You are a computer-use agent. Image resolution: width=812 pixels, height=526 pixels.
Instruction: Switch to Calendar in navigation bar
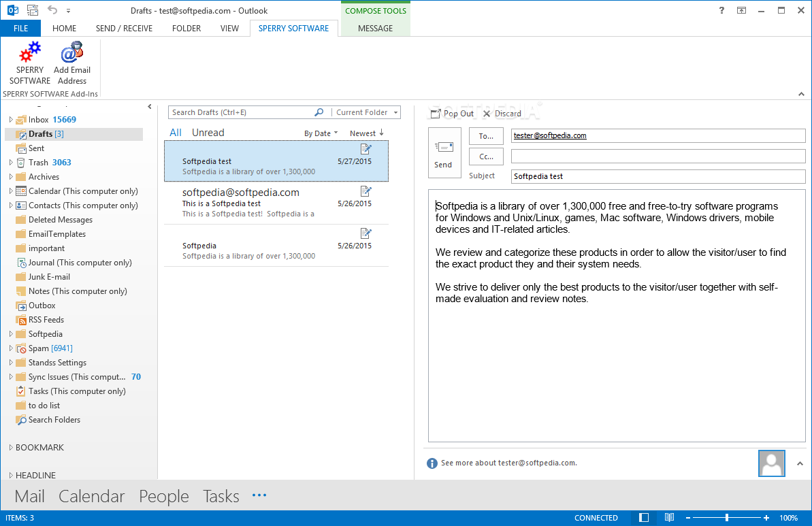tap(92, 496)
